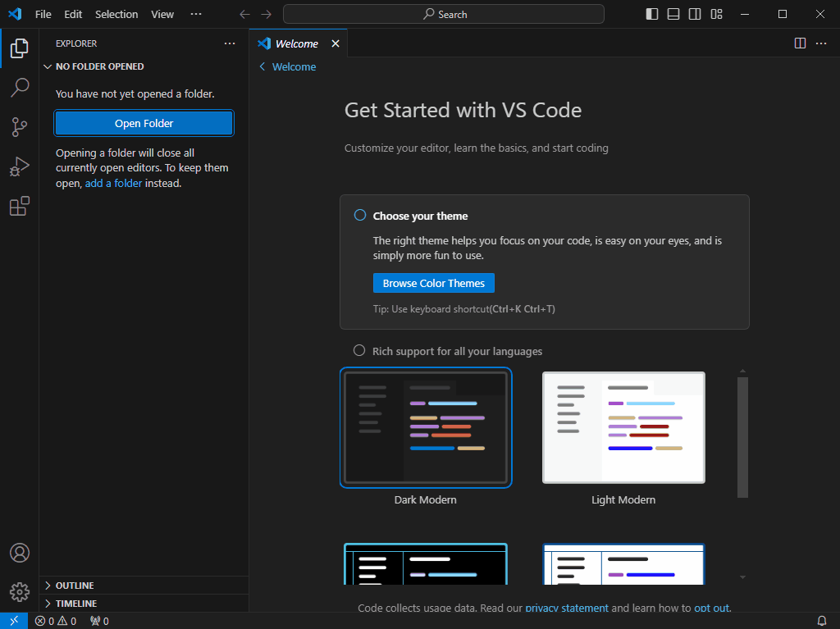Open the remote window indicator
The width and height of the screenshot is (840, 629).
(x=14, y=621)
